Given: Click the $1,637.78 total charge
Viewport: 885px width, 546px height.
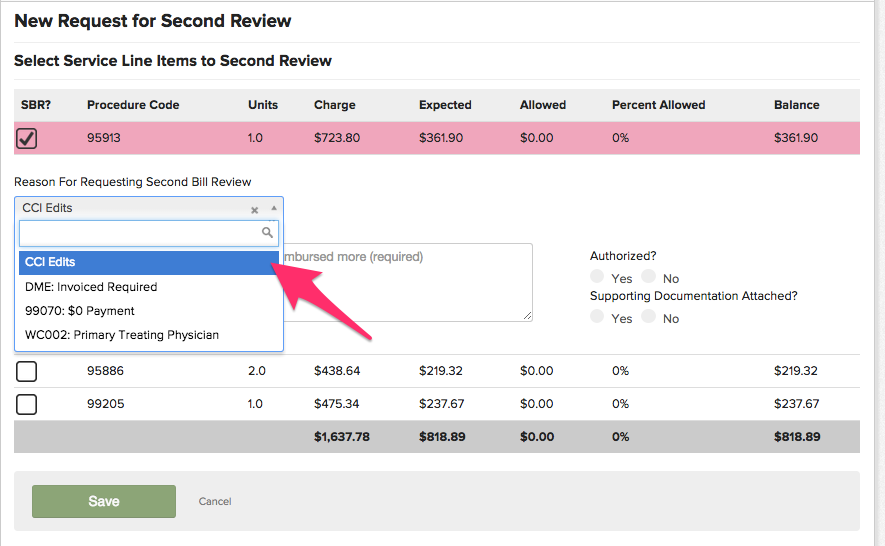Looking at the screenshot, I should (342, 437).
